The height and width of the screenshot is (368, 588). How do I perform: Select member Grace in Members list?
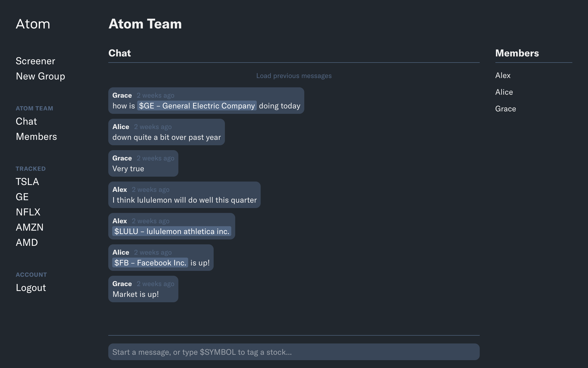tap(505, 109)
